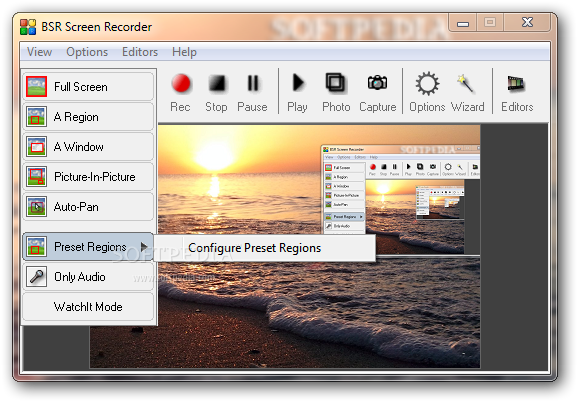Image resolution: width=578 pixels, height=402 pixels.
Task: Maximize the BSR Screen Recorder window
Action: 490,23
